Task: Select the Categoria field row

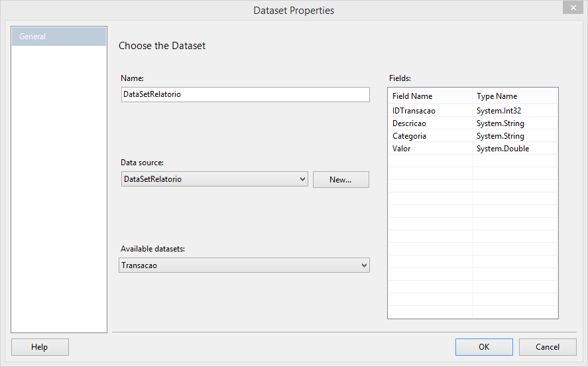Action: (473, 136)
